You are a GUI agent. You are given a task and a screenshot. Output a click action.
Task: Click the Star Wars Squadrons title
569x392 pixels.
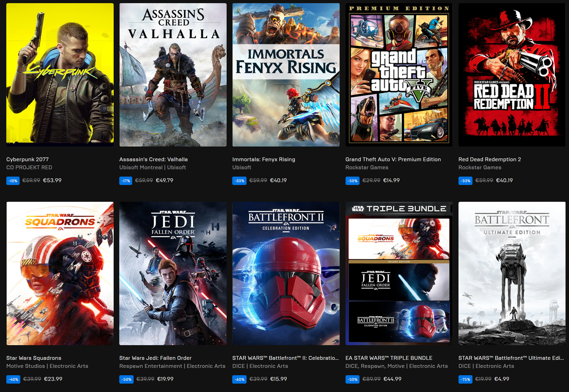click(x=34, y=358)
